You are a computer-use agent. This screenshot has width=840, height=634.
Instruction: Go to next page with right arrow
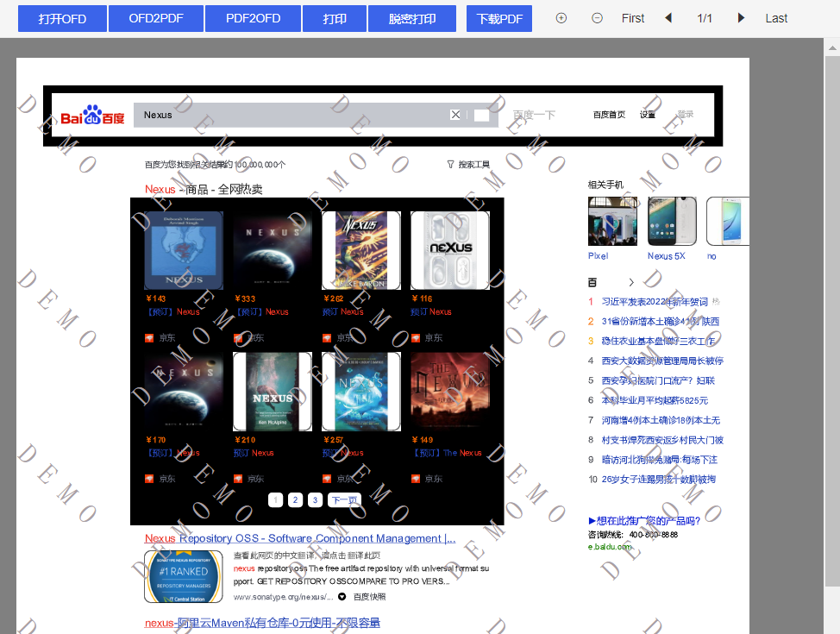(x=741, y=18)
